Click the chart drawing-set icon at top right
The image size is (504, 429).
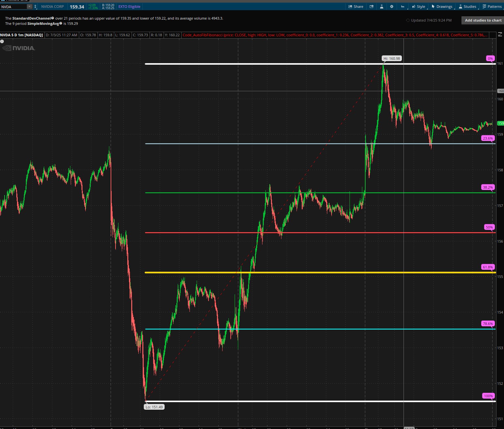(x=500, y=34)
